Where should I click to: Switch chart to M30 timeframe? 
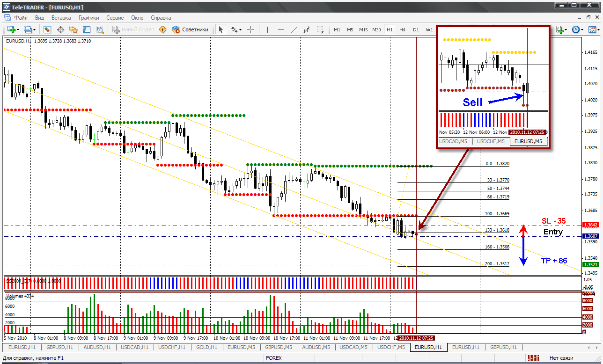376,29
